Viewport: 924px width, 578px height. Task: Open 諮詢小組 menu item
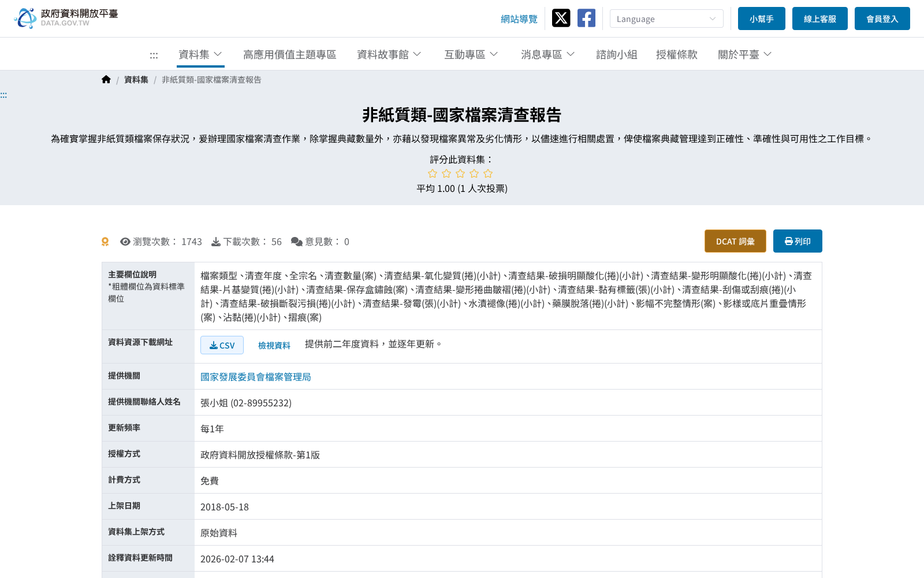(617, 54)
